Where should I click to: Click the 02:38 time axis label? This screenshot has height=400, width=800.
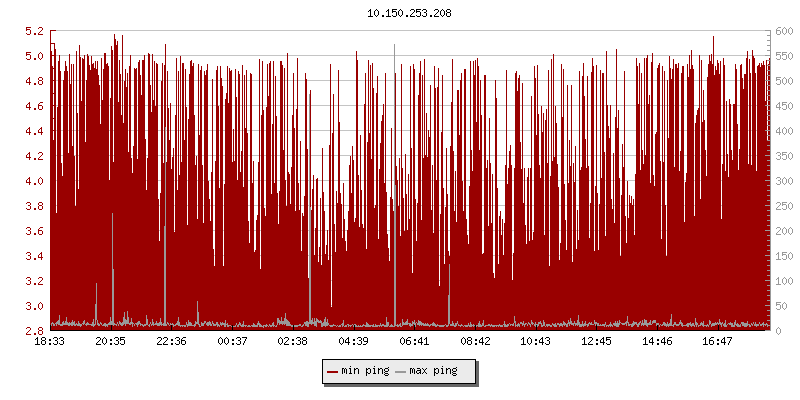coord(293,341)
